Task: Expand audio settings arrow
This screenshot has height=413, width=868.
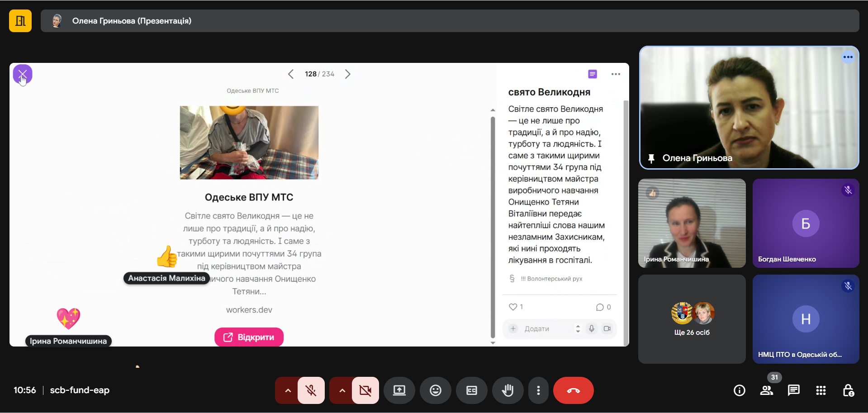Action: pyautogui.click(x=288, y=390)
